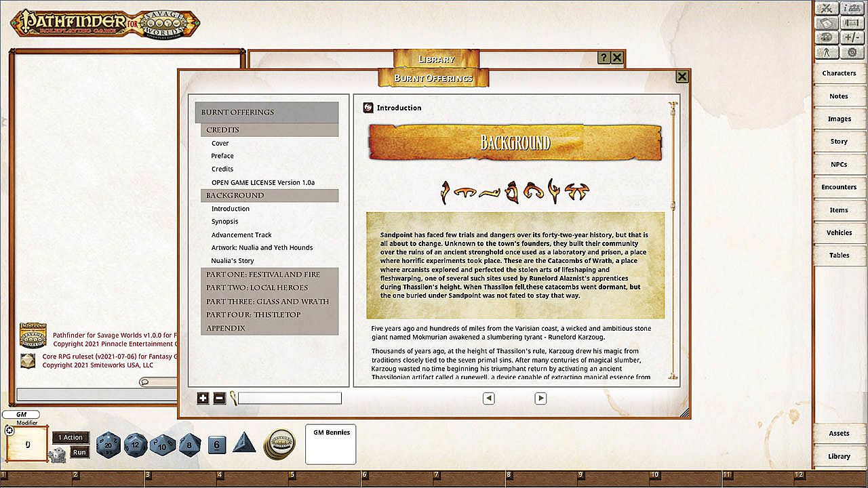Select the Introduction entry in contents list

click(231, 209)
